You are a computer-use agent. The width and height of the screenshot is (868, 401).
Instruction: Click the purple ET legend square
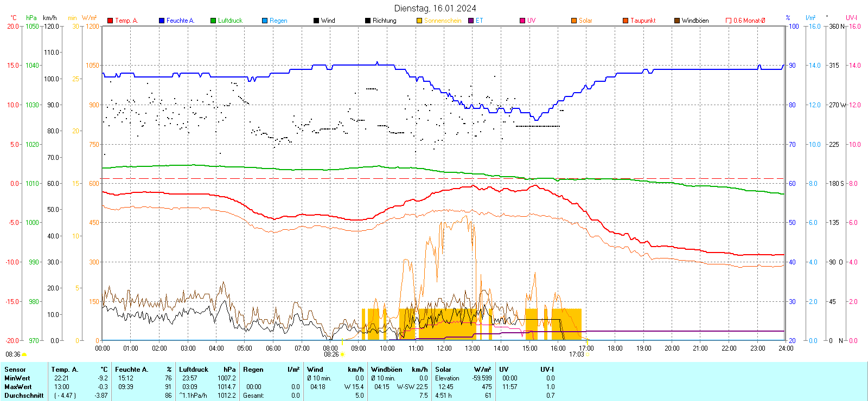coord(471,21)
